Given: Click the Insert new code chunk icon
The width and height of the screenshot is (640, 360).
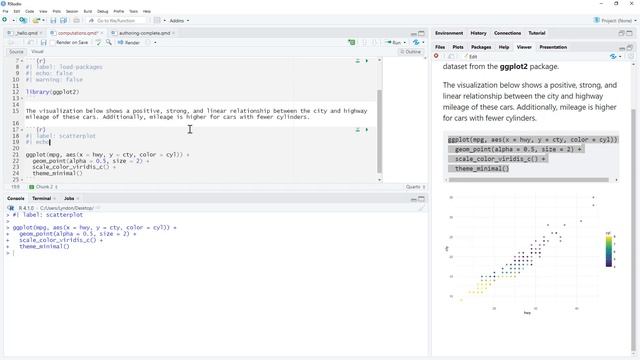Looking at the screenshot, I should pos(351,42).
